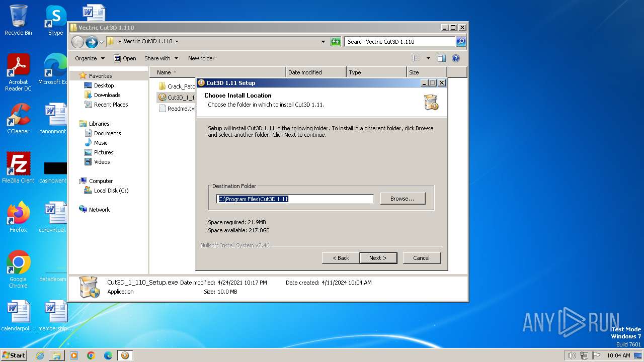Image resolution: width=644 pixels, height=362 pixels.
Task: Click the Cut3D installer header icon
Action: (x=431, y=102)
